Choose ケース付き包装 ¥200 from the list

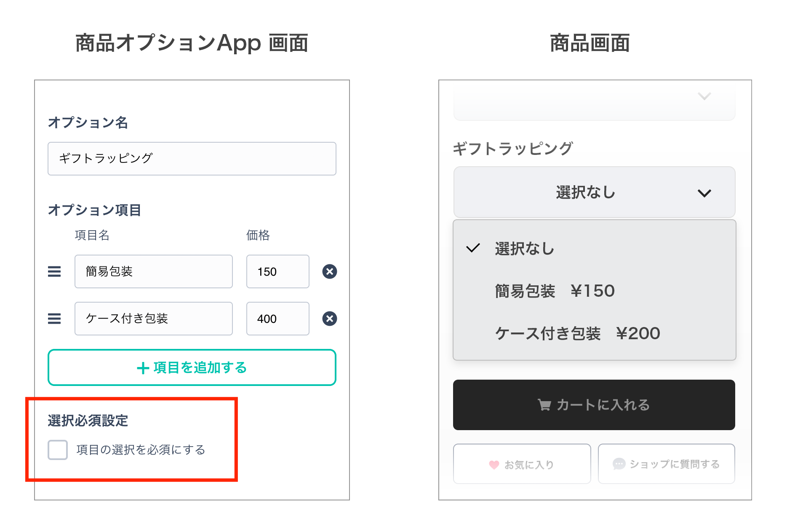tap(577, 333)
